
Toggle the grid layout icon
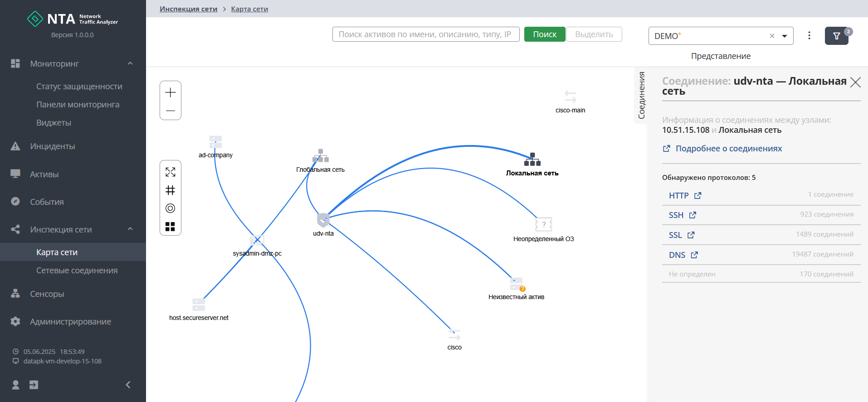[x=171, y=190]
